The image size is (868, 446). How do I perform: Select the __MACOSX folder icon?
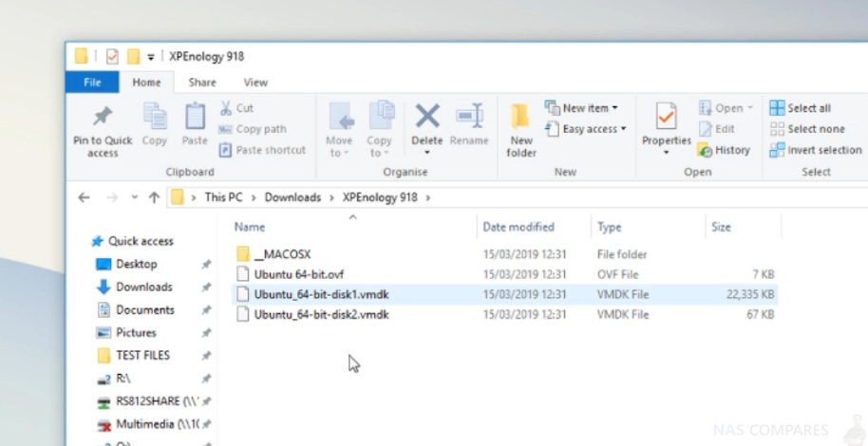[242, 254]
